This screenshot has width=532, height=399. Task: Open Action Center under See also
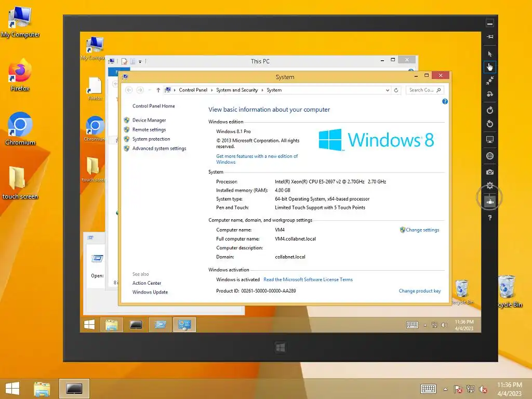coord(147,283)
